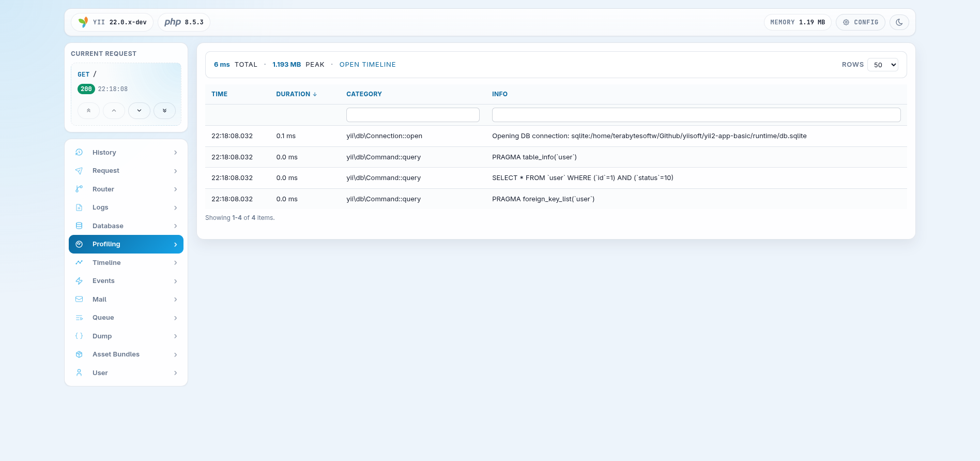Click the Queue list icon
This screenshot has width=980, height=461.
pyautogui.click(x=79, y=318)
